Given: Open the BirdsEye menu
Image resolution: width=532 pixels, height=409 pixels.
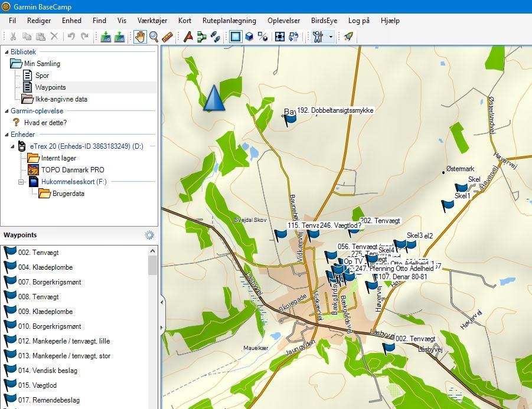Looking at the screenshot, I should click(324, 21).
